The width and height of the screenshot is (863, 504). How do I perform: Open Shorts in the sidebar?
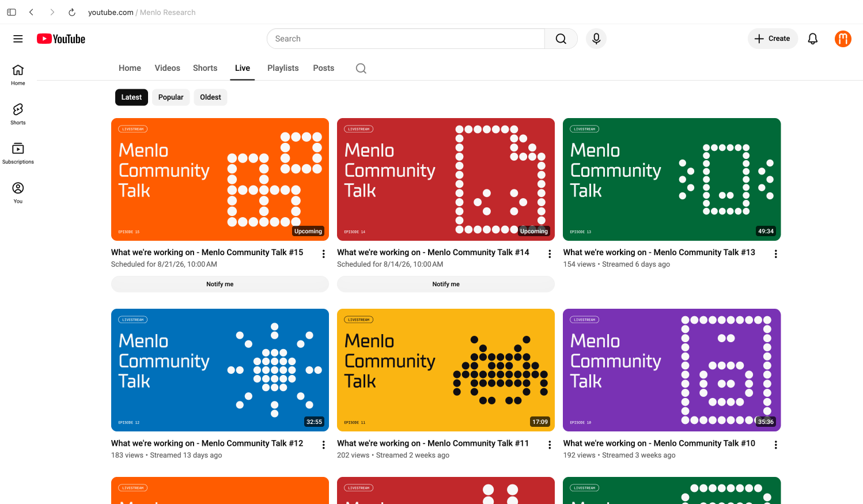coord(18,114)
